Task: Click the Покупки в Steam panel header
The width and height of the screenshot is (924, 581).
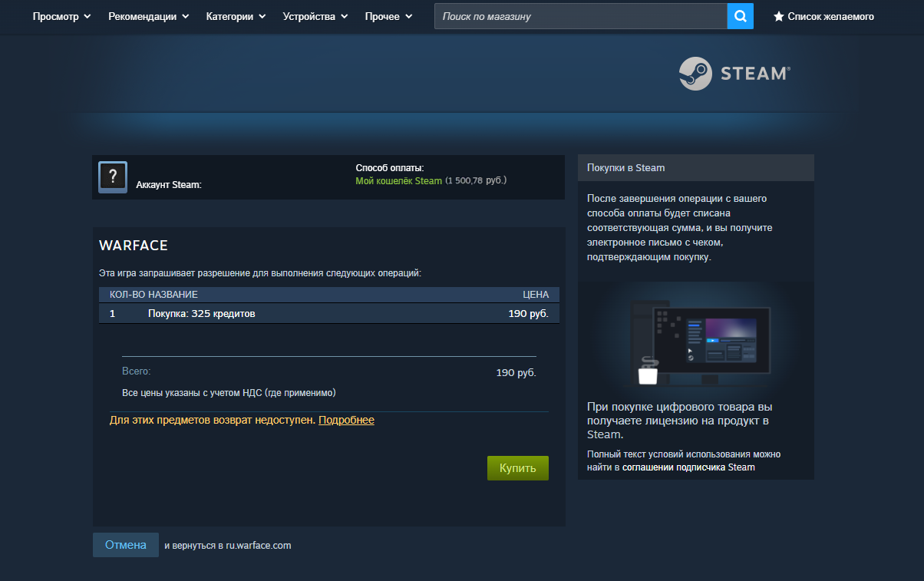Action: (x=696, y=167)
